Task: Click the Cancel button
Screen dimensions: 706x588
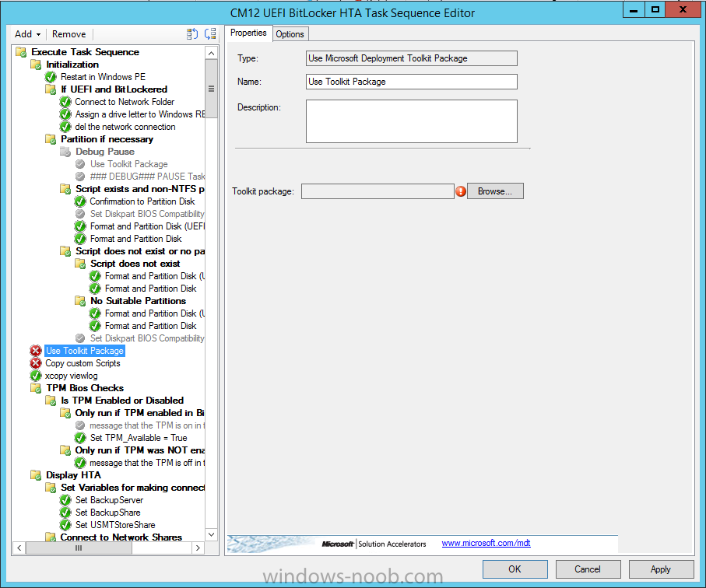Action: 588,569
